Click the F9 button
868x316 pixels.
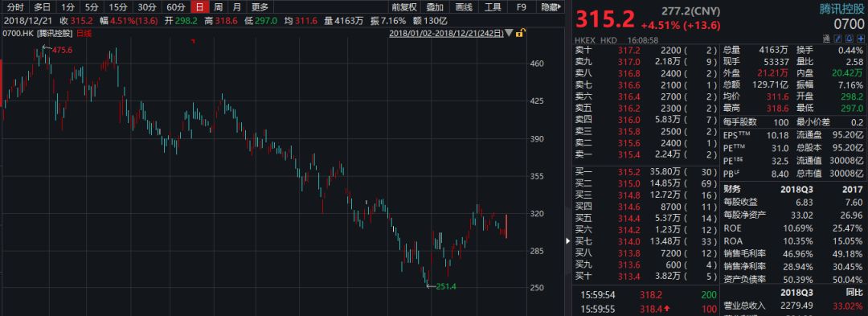[522, 7]
